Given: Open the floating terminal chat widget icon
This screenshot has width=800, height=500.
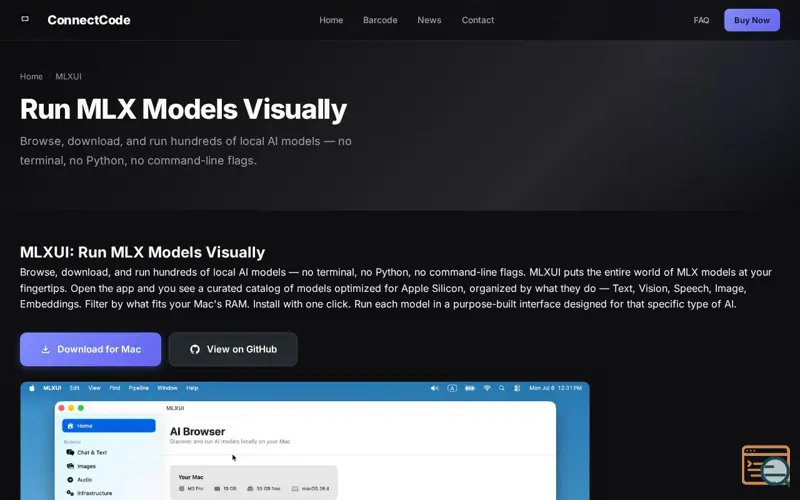Looking at the screenshot, I should [x=766, y=465].
